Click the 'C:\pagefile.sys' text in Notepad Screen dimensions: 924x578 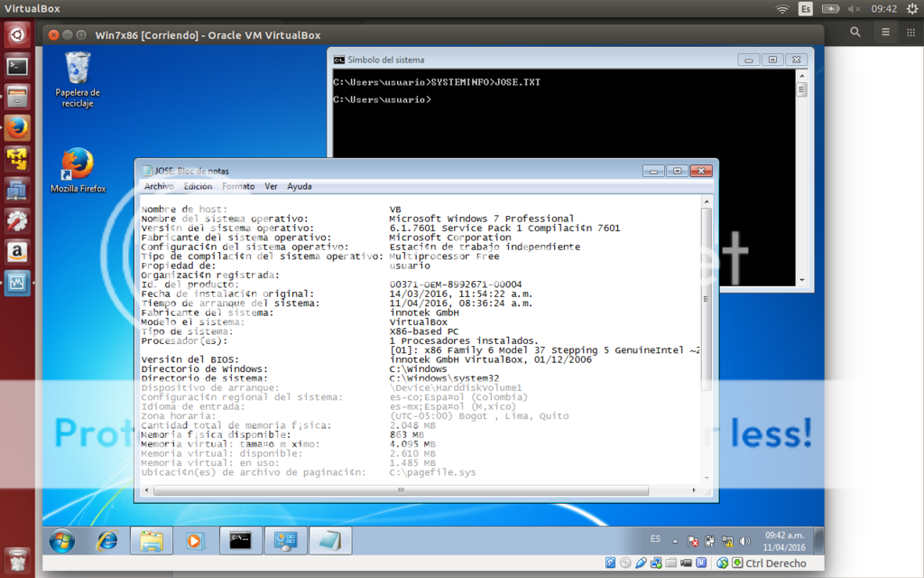[432, 472]
